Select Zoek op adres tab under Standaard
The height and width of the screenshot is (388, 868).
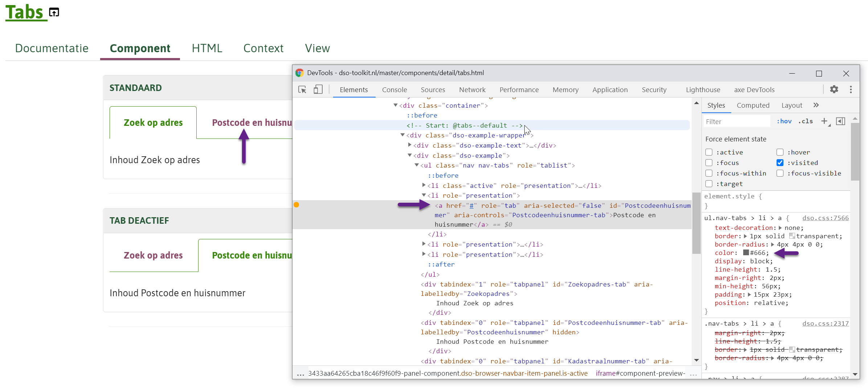click(153, 123)
